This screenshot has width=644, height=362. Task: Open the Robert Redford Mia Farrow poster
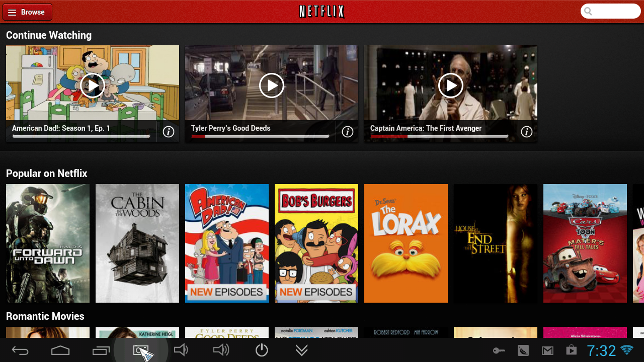pyautogui.click(x=406, y=332)
